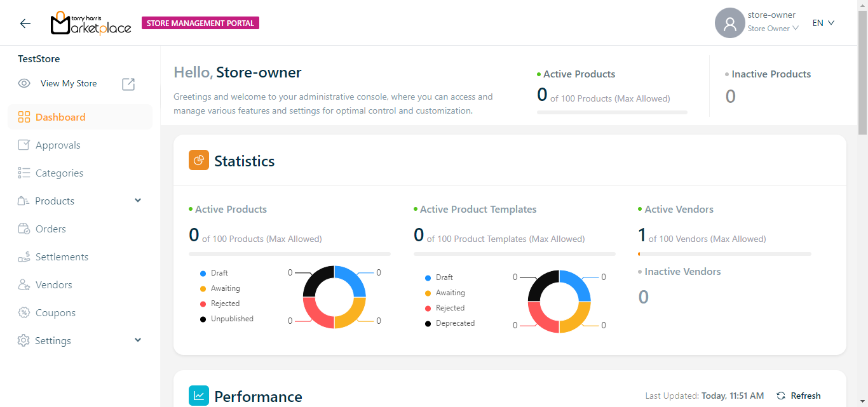The height and width of the screenshot is (407, 868).
Task: Click the Torry Harris Marketplace logo
Action: point(91,23)
